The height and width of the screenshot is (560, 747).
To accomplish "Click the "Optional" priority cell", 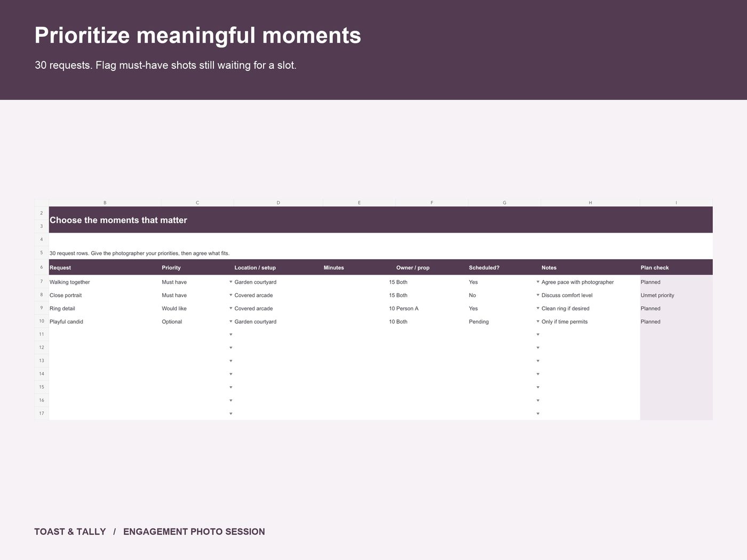I will [197, 322].
